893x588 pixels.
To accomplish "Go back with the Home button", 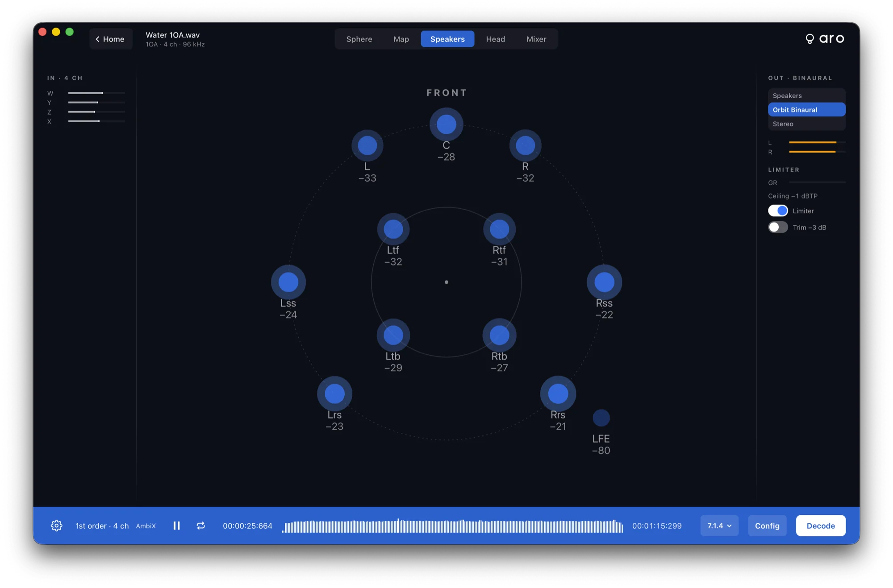I will [110, 39].
